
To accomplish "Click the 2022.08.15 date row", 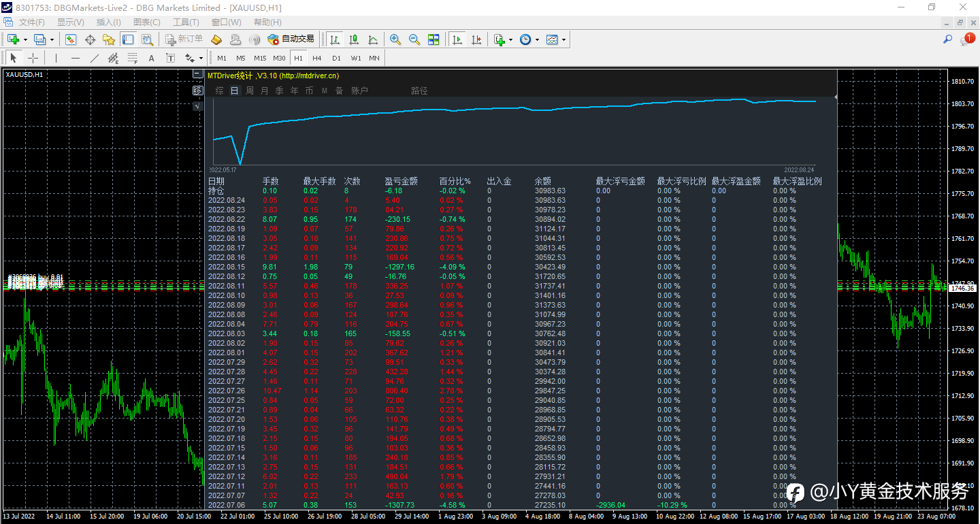I will click(x=227, y=267).
